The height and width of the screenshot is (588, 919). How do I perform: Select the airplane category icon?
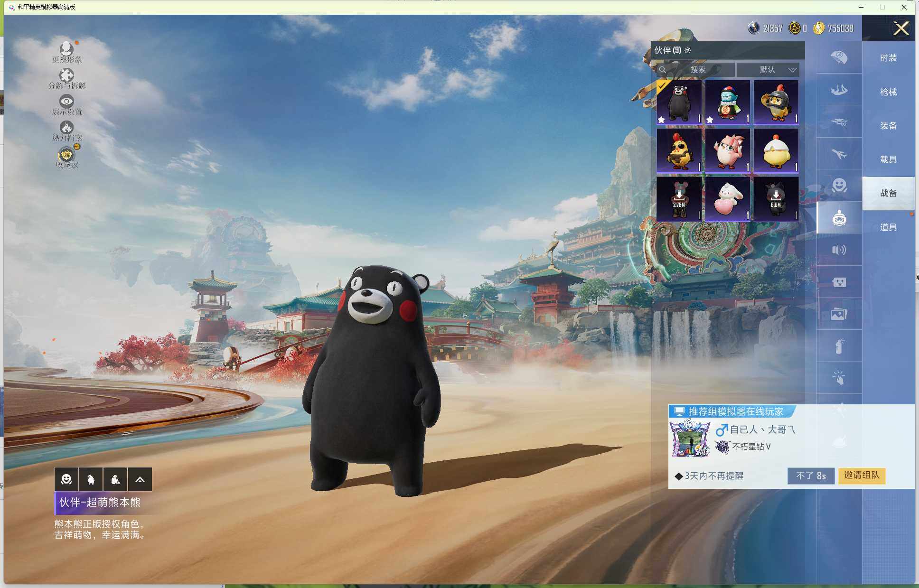[x=839, y=154]
